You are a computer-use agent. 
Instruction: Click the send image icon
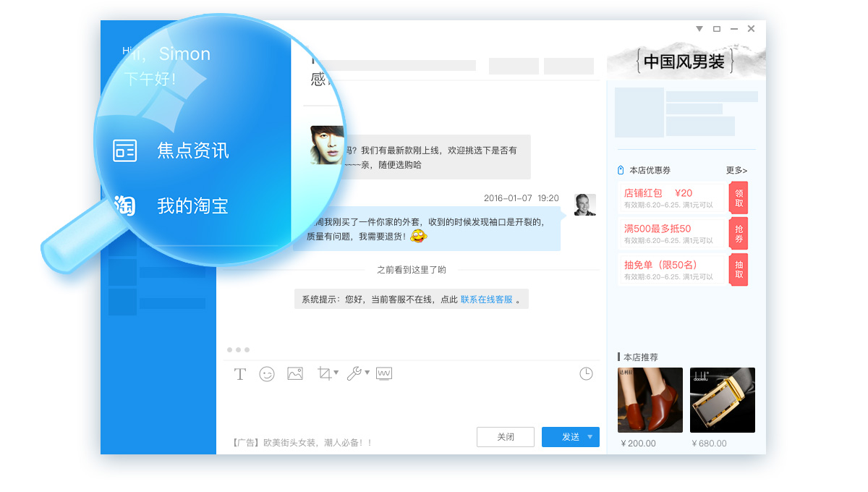point(294,373)
